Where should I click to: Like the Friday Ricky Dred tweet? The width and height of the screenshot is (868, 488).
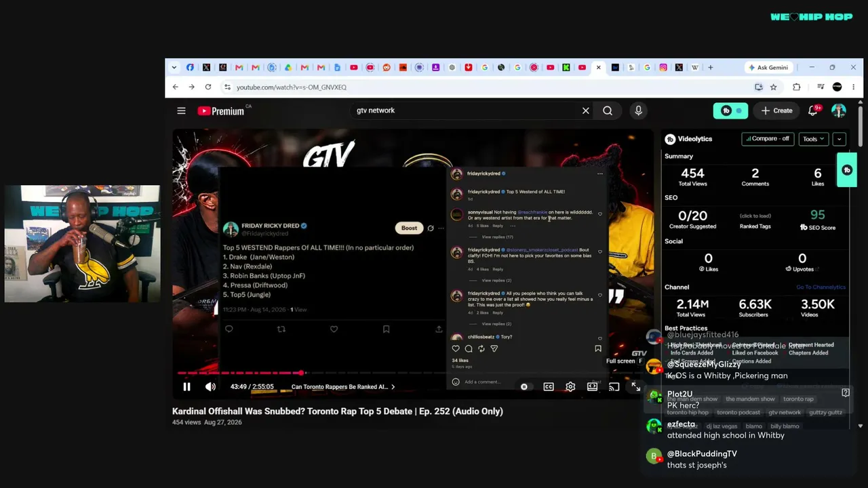pos(334,329)
